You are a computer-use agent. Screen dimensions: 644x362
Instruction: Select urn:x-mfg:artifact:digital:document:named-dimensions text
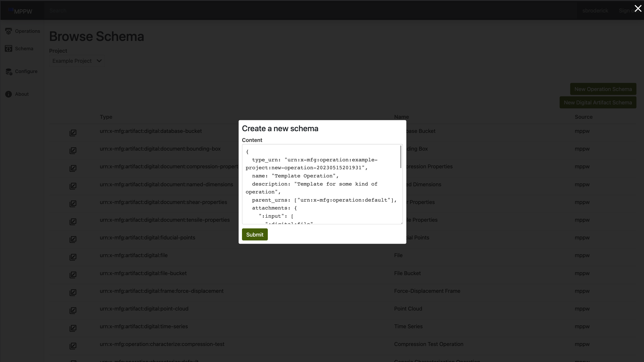[166, 184]
